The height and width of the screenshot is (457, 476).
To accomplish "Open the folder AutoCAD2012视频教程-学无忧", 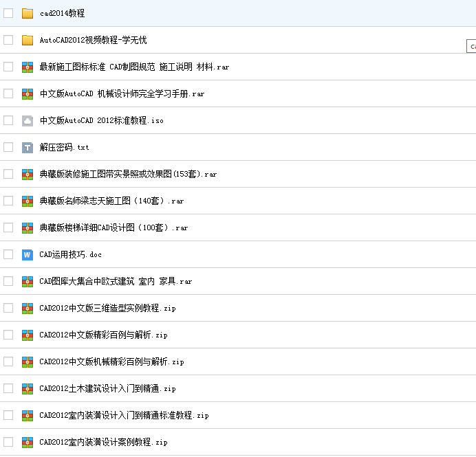I will pyautogui.click(x=93, y=40).
